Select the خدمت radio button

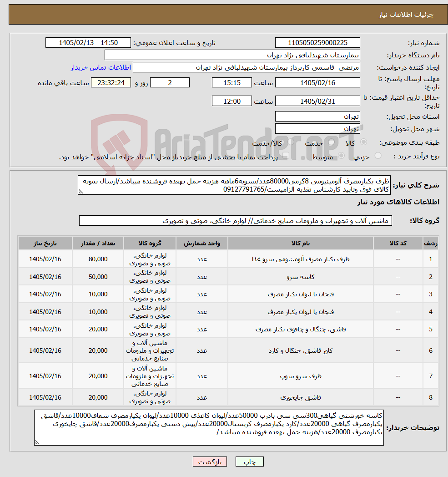(331, 142)
